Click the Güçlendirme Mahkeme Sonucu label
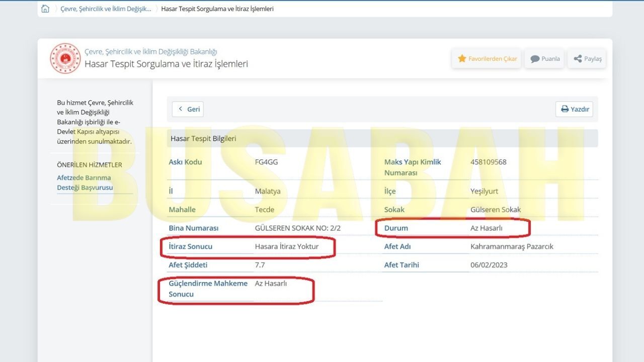 point(208,289)
